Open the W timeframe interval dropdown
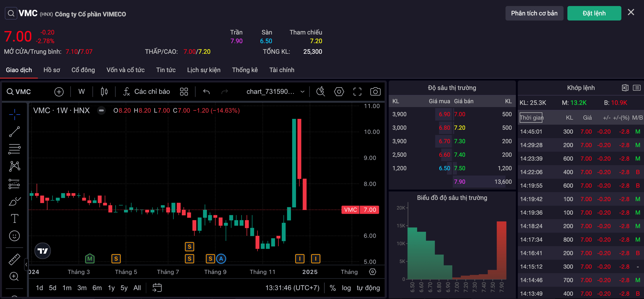Image resolution: width=644 pixels, height=299 pixels. click(x=82, y=92)
